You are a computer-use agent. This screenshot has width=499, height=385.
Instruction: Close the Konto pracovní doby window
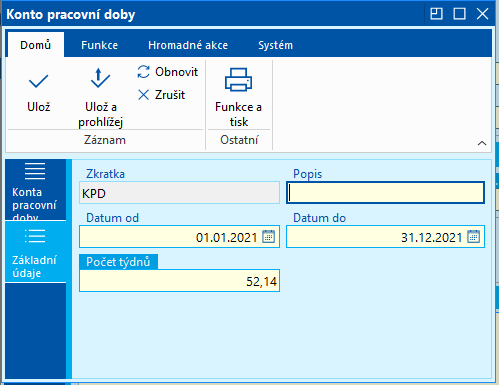tap(482, 14)
